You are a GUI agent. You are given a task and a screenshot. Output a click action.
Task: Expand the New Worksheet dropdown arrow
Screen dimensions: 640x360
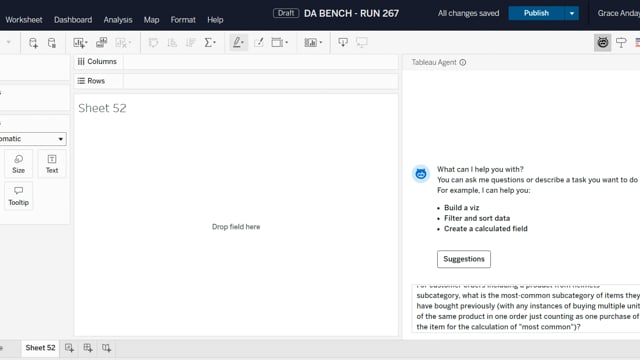86,42
